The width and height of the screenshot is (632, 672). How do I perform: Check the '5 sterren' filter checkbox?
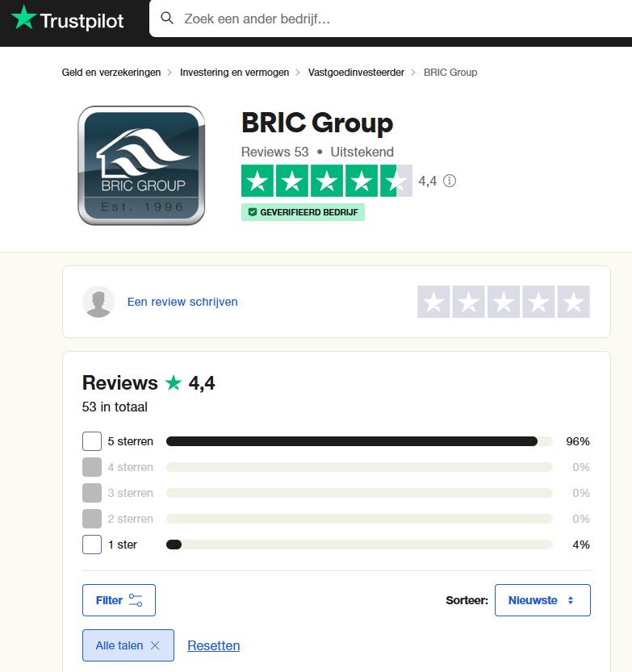(x=92, y=441)
